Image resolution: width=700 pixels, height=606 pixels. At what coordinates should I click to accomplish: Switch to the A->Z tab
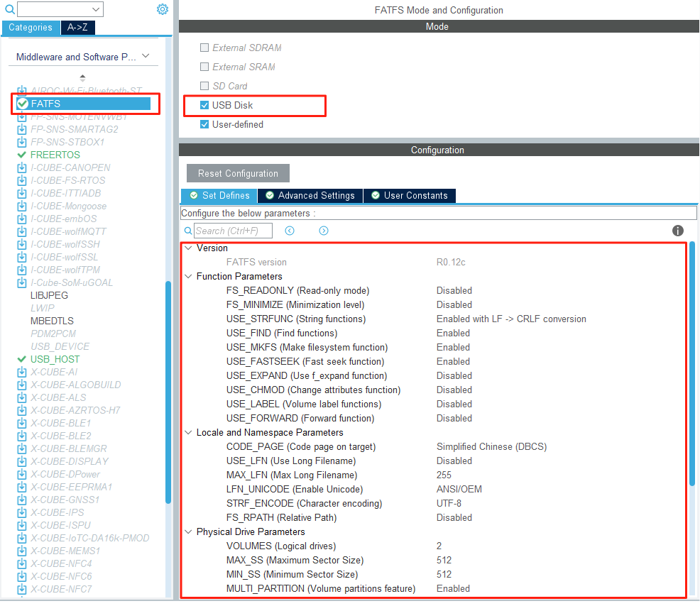click(x=77, y=28)
